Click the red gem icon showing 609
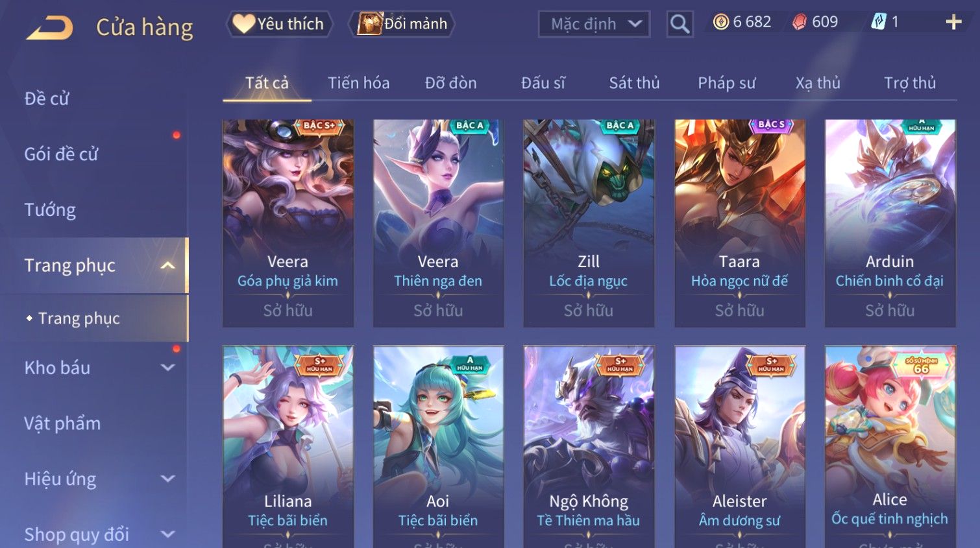 tap(799, 22)
